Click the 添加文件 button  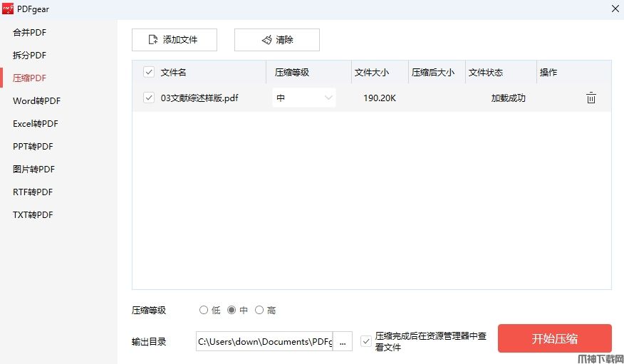click(175, 40)
